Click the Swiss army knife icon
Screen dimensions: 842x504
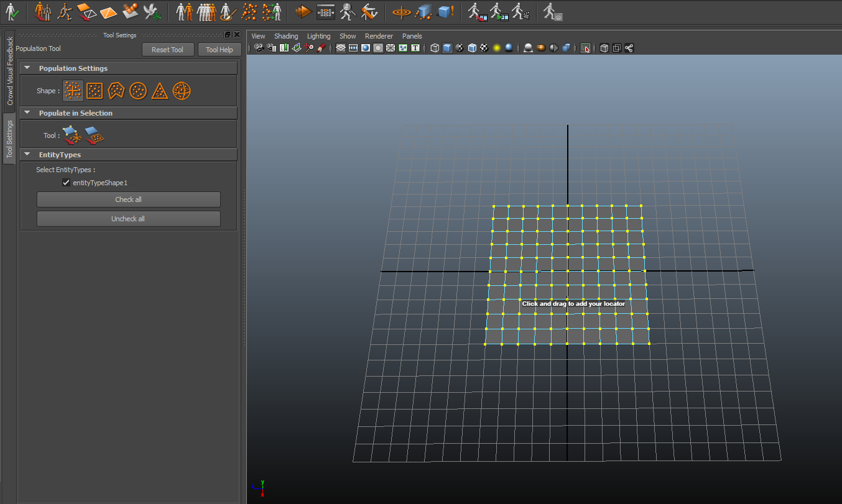[369, 11]
